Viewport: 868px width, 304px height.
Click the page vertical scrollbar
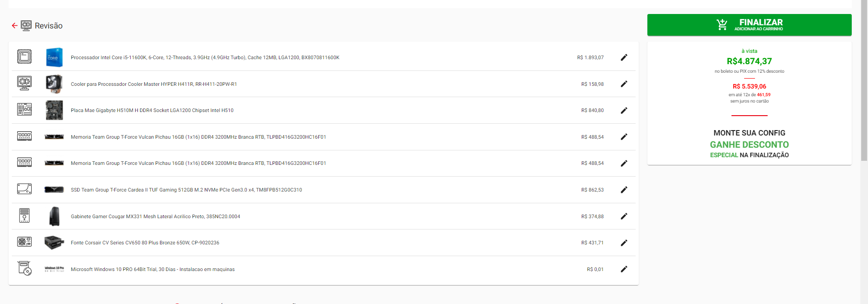(x=864, y=81)
